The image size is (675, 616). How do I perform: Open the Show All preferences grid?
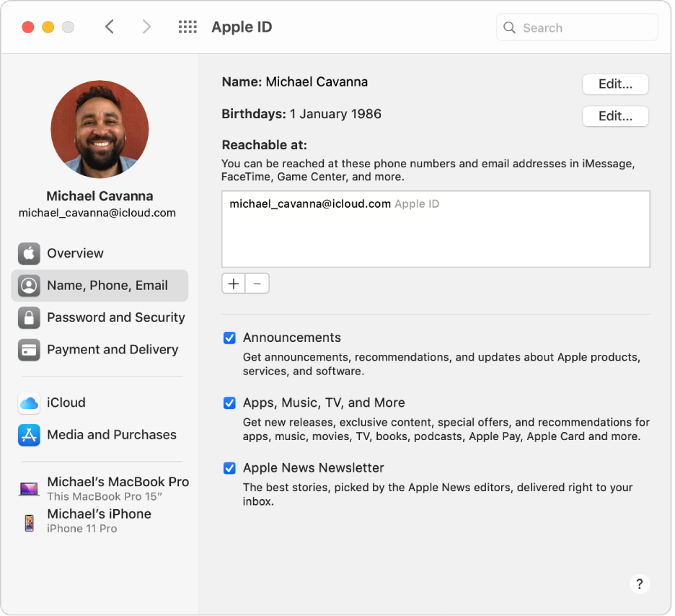coord(187,27)
